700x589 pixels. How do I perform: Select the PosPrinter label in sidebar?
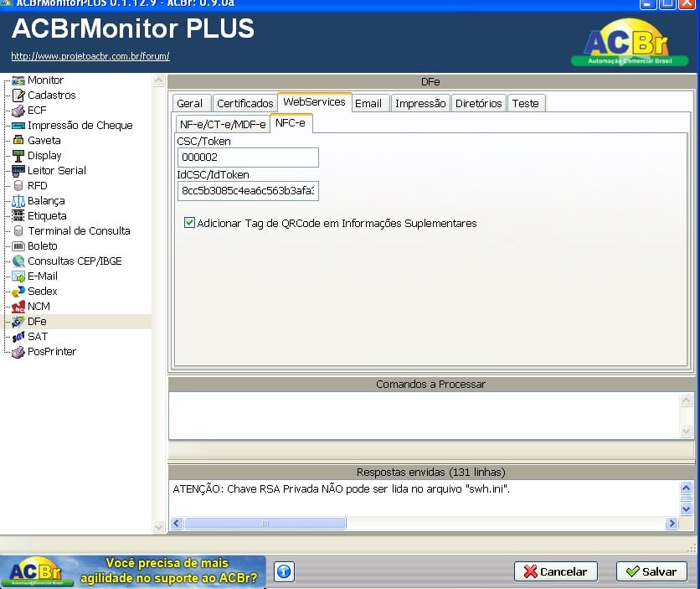point(52,352)
